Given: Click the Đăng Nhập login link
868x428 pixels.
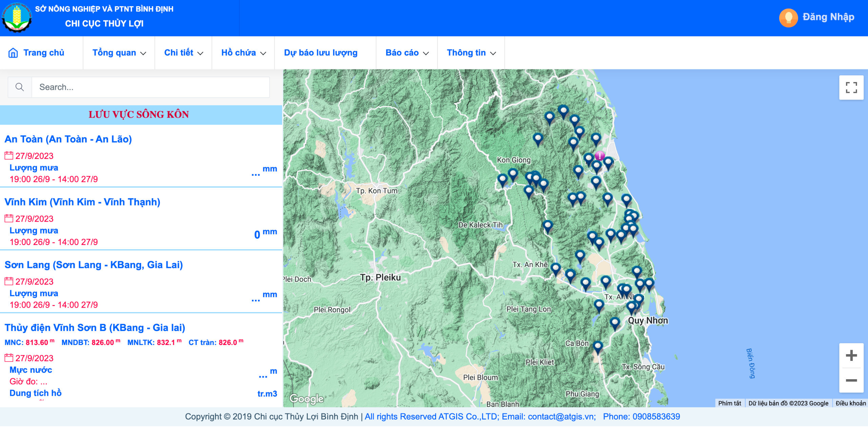Looking at the screenshot, I should pos(828,17).
